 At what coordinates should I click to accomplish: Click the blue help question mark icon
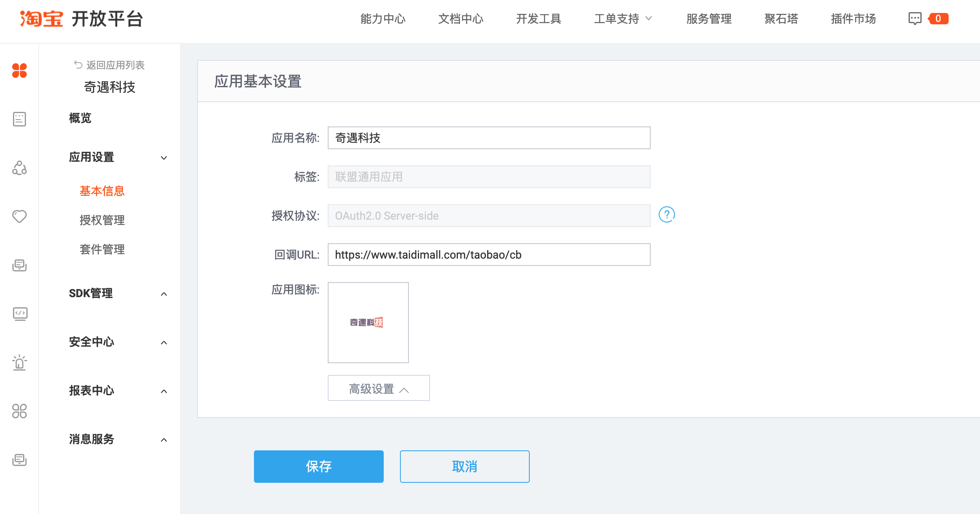(x=666, y=215)
